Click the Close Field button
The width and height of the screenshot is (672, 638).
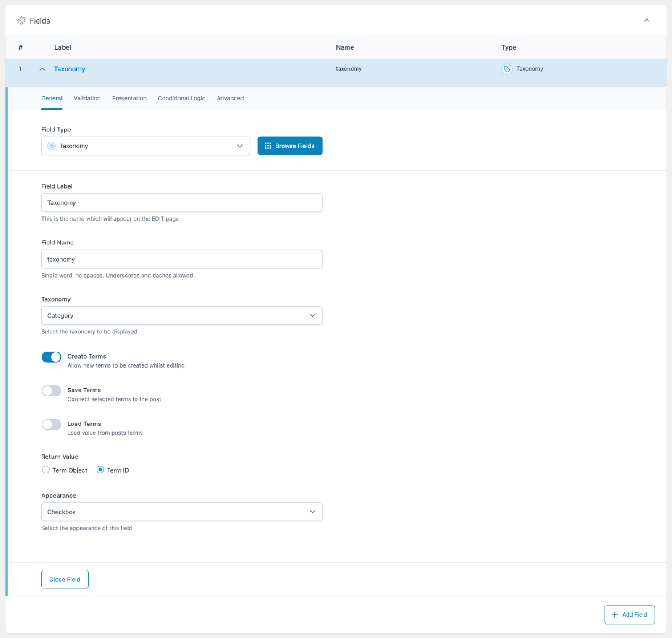tap(65, 579)
